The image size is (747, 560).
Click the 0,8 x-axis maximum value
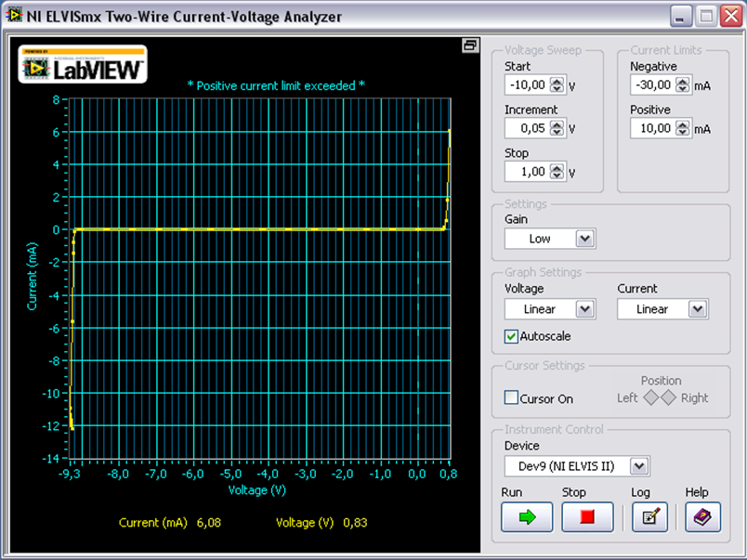tap(449, 474)
